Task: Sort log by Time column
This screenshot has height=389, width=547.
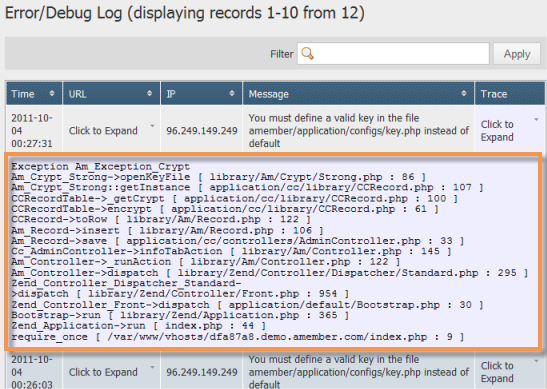Action: [x=52, y=93]
